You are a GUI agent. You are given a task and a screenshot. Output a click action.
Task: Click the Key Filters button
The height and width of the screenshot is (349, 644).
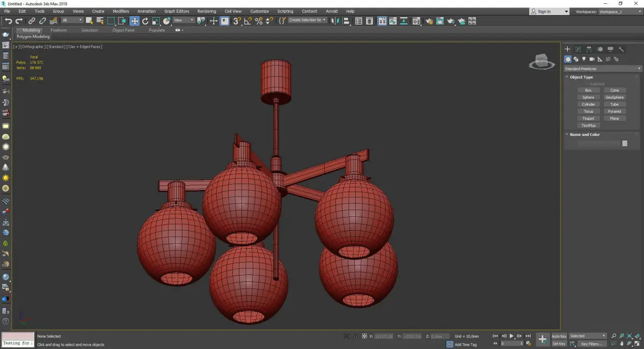pos(591,344)
